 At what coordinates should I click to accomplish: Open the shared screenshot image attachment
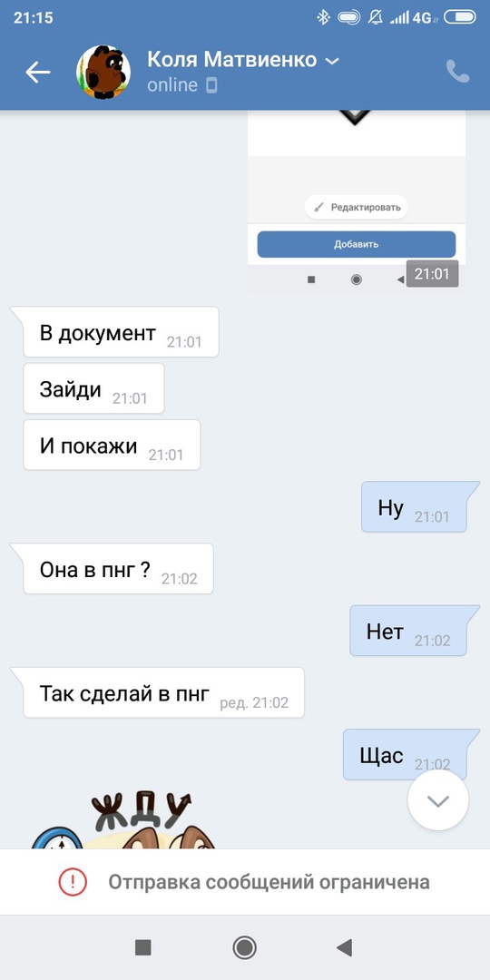[357, 201]
